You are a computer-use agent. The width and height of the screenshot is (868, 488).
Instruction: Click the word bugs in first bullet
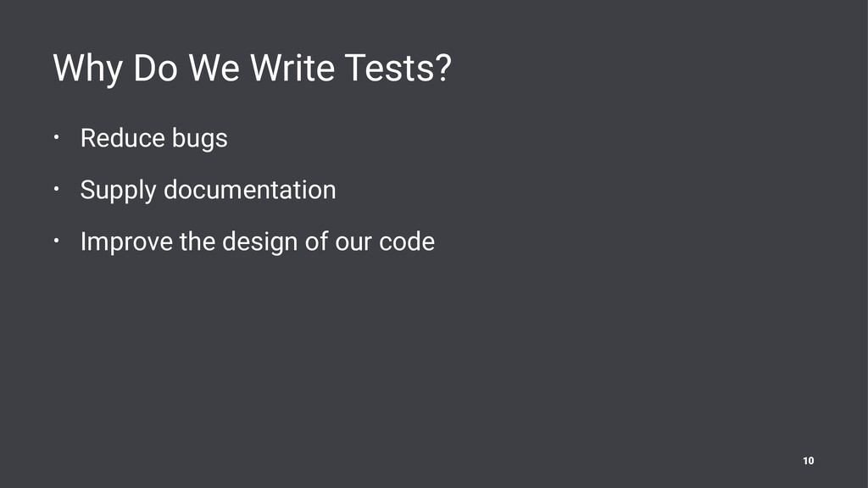(x=200, y=140)
